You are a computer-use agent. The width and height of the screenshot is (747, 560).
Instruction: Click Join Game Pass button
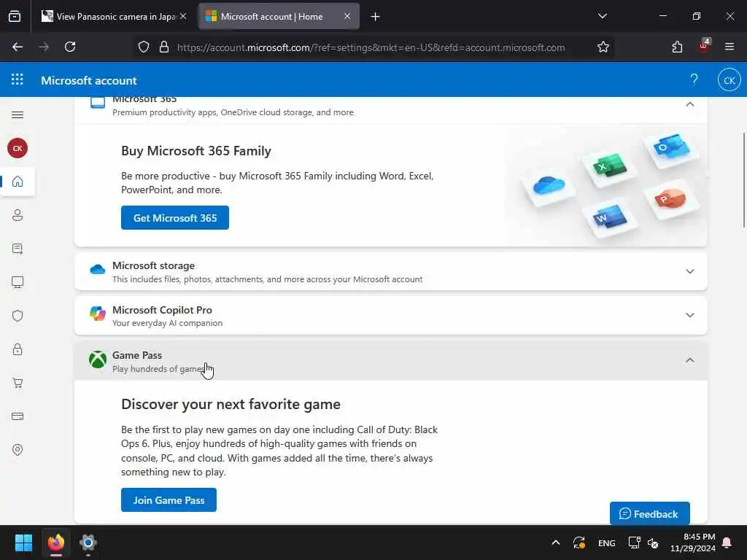pyautogui.click(x=169, y=500)
